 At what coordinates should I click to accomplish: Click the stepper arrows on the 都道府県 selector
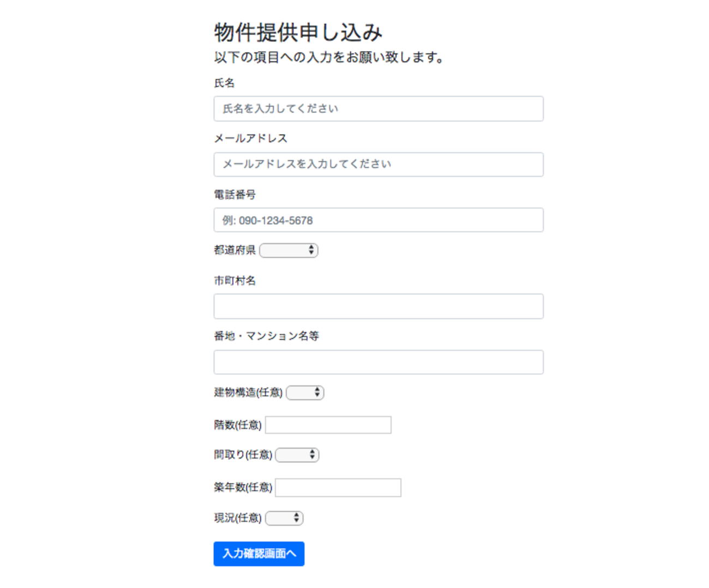(x=311, y=250)
